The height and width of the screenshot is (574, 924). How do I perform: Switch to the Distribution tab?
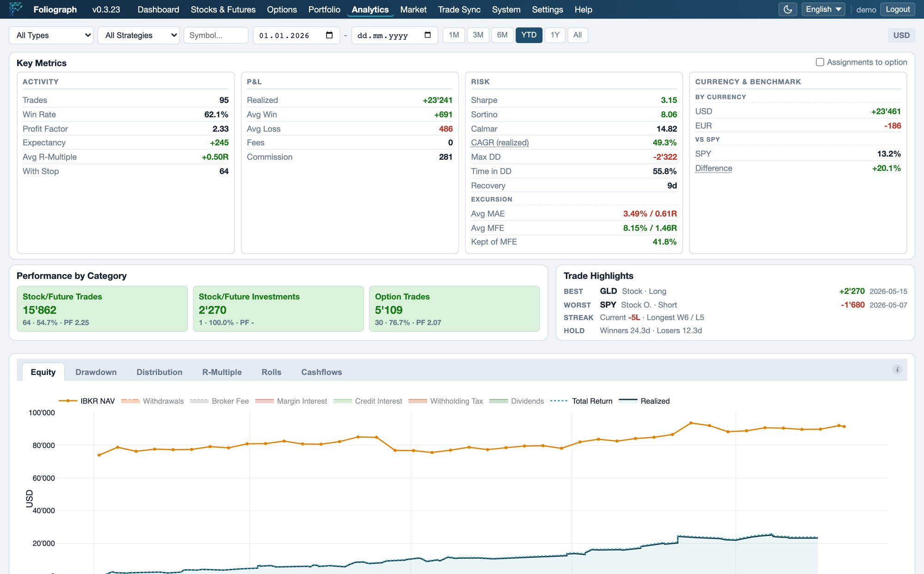click(x=159, y=372)
